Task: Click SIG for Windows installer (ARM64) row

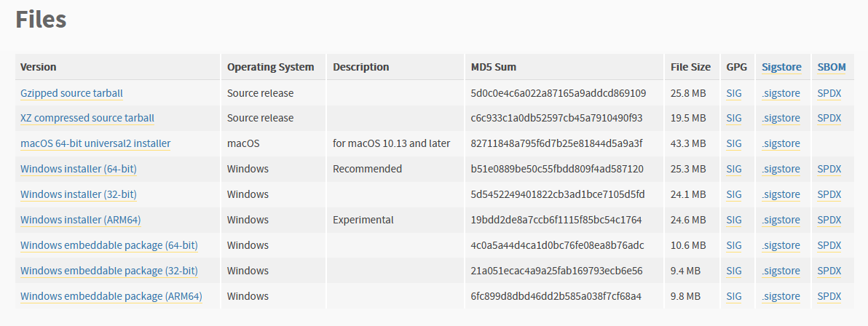Action: point(734,220)
